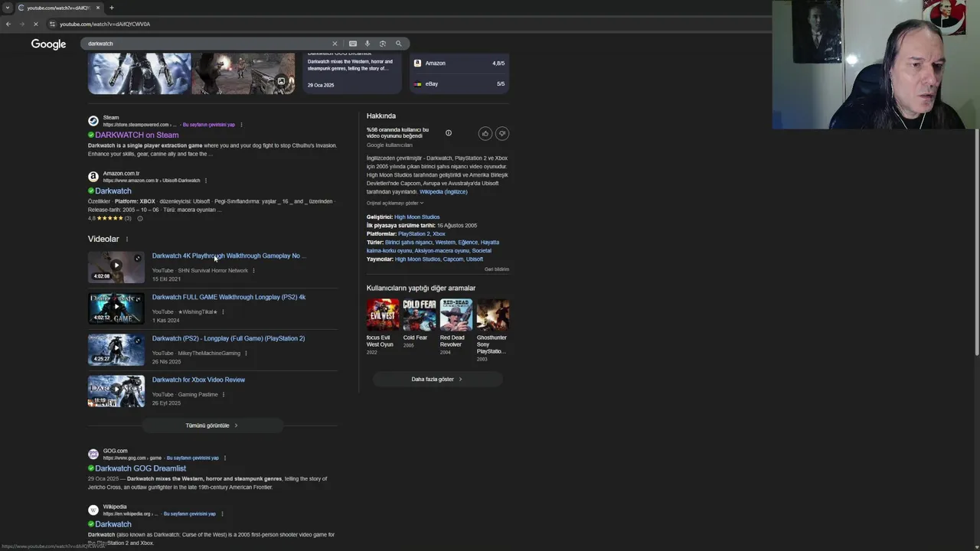Open options for MikeyTheMachineGaming video

click(246, 353)
